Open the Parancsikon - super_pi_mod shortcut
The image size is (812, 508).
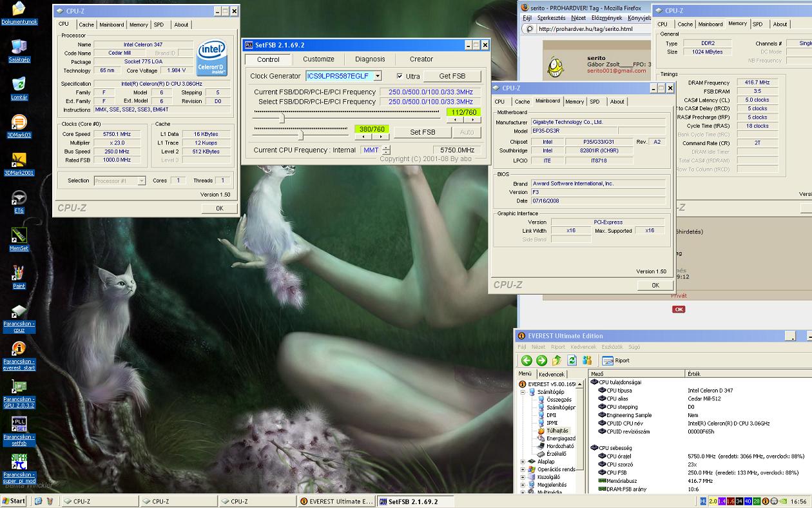[x=19, y=469]
